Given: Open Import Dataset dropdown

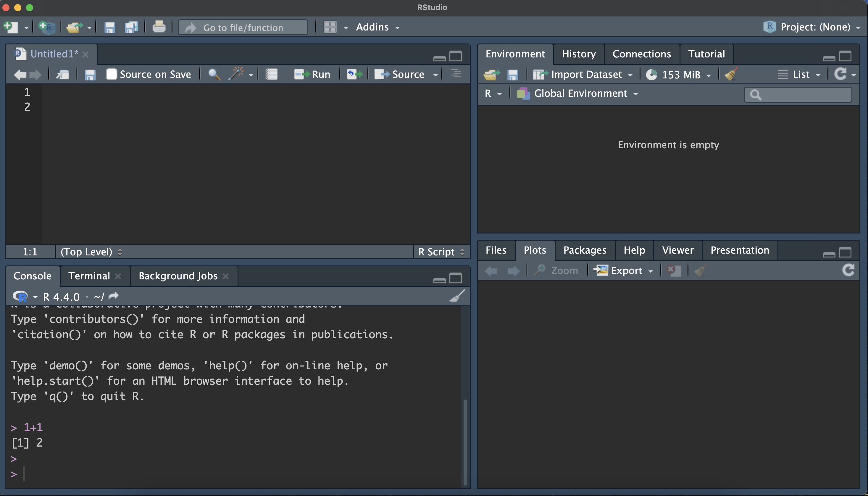Looking at the screenshot, I should pyautogui.click(x=583, y=74).
